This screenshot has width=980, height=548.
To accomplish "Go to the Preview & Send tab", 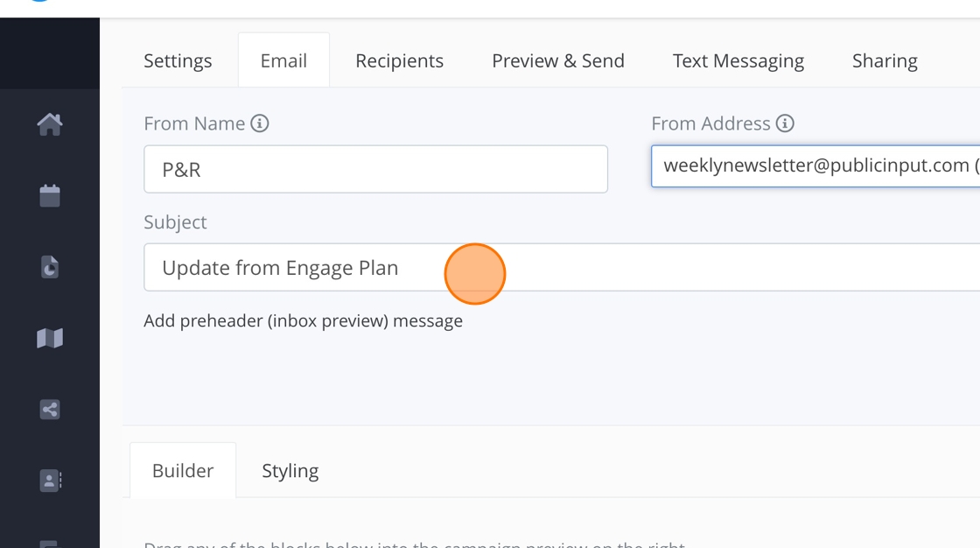I will coord(558,60).
